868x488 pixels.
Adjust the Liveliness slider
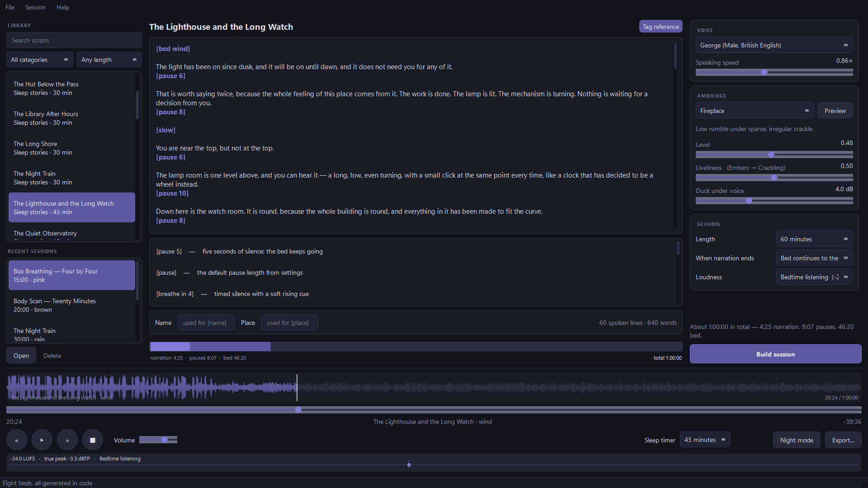coord(774,178)
